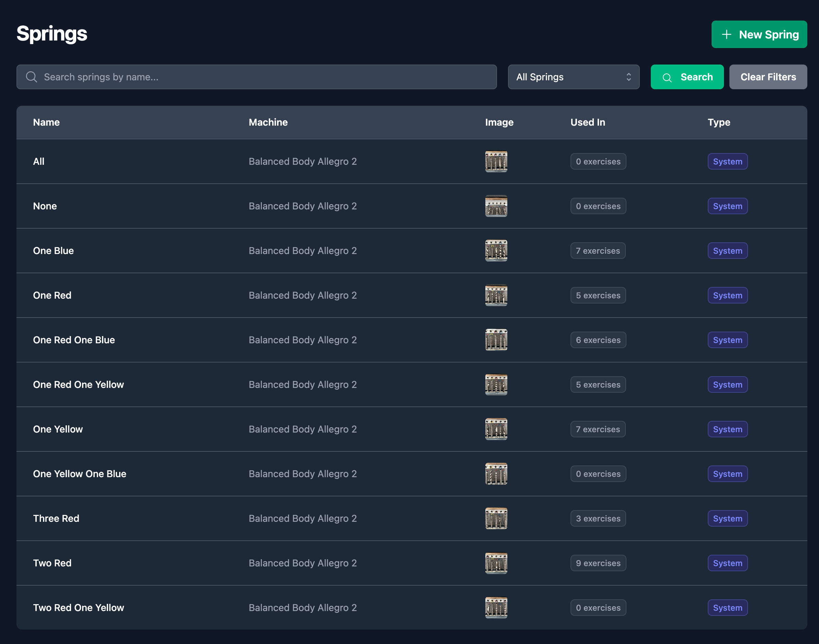Click the magnifying glass icon inside the search field
Viewport: 819px width, 644px height.
[x=32, y=77]
